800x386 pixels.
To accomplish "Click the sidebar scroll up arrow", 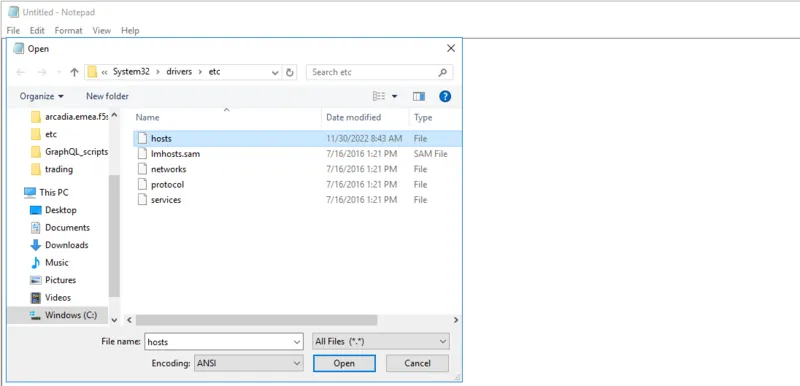I will pyautogui.click(x=114, y=115).
